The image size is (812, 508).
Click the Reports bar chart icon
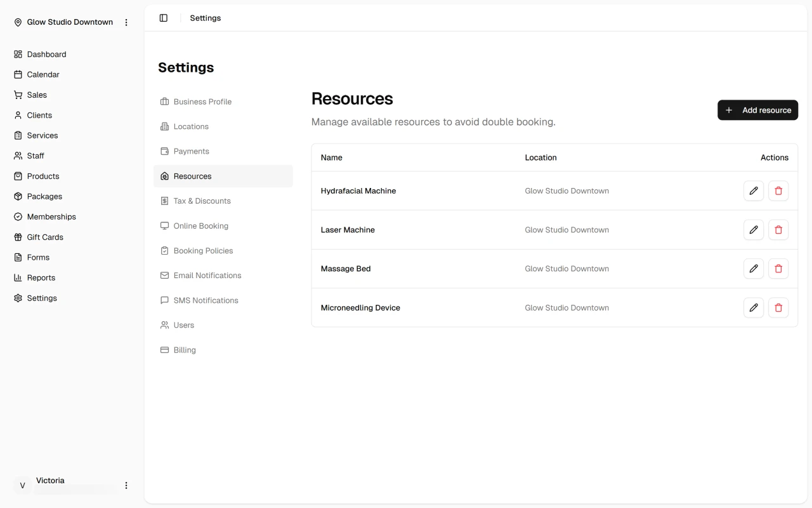18,277
